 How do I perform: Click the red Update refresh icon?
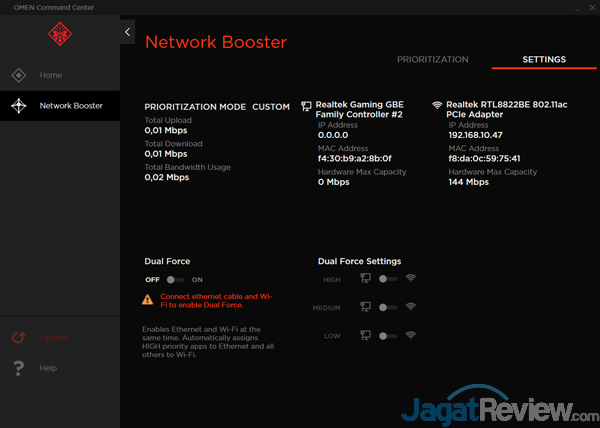tap(18, 338)
